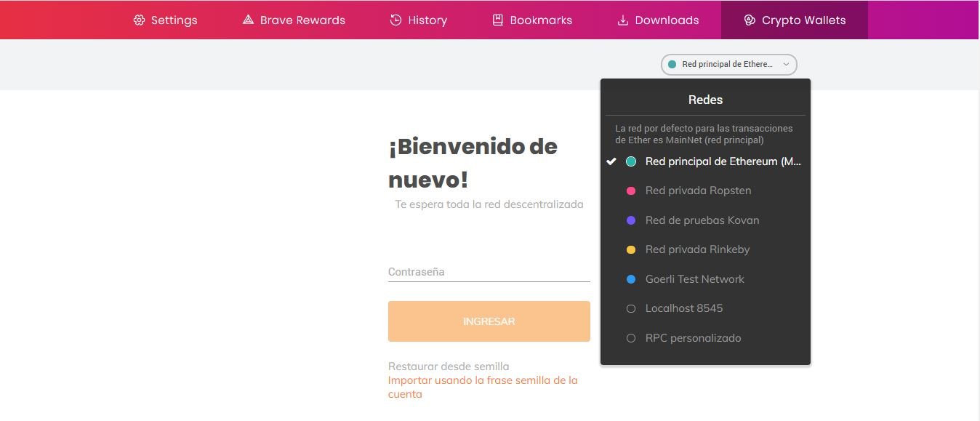The width and height of the screenshot is (980, 421).
Task: Click the Bookmarks icon
Action: tap(497, 20)
